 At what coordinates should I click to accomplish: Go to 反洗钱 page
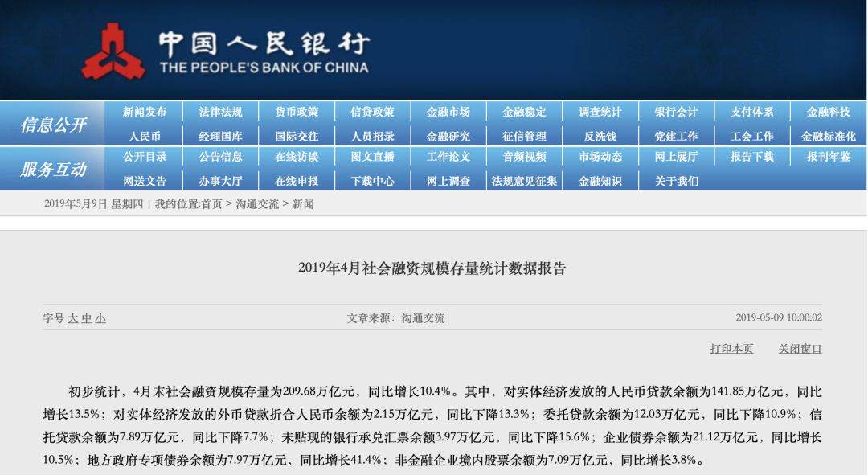600,136
